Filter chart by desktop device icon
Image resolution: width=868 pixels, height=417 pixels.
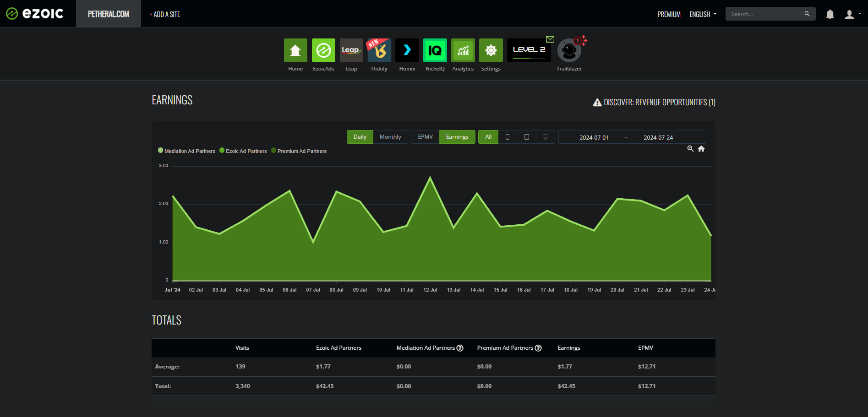[546, 137]
